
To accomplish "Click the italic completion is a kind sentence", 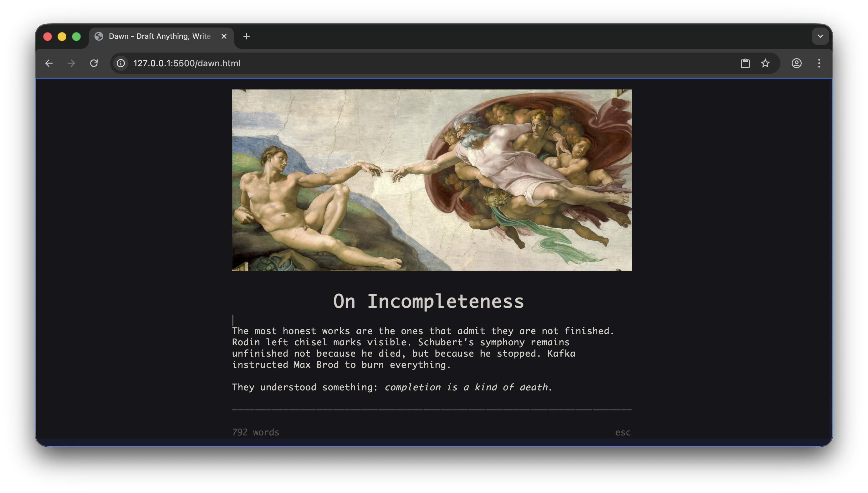I will pos(467,387).
